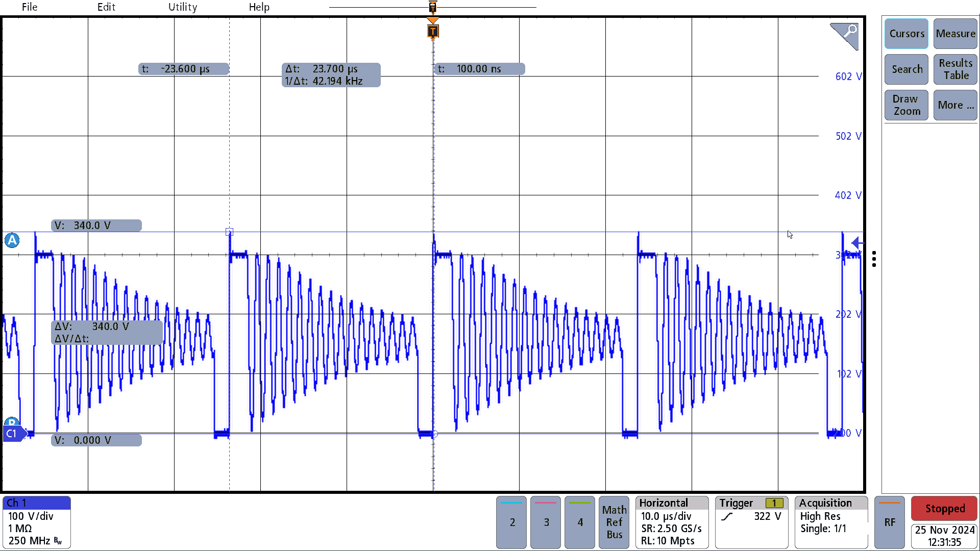
Task: Activate Draw Zoom tool
Action: click(906, 105)
